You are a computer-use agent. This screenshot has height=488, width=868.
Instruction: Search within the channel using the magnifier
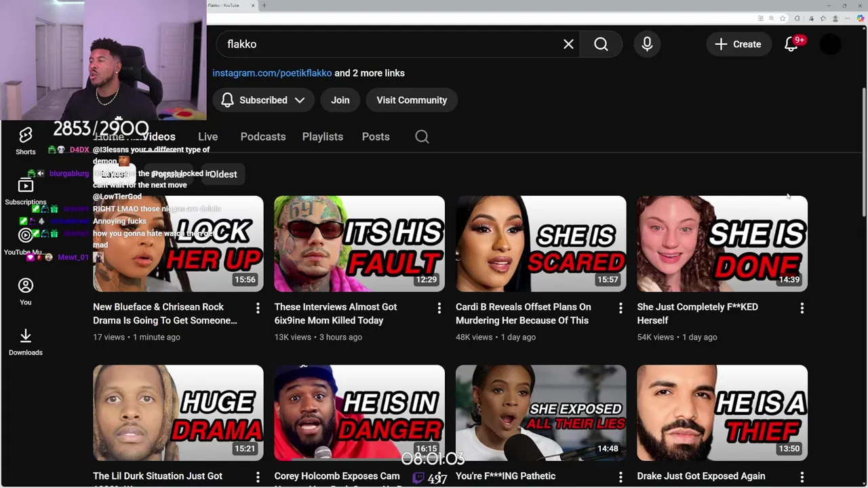point(422,137)
